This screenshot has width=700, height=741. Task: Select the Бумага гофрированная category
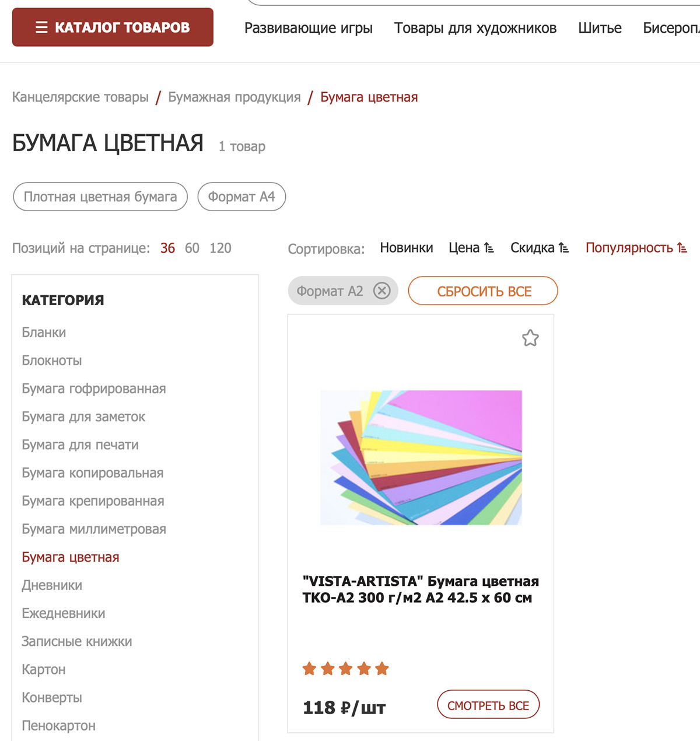(x=94, y=389)
